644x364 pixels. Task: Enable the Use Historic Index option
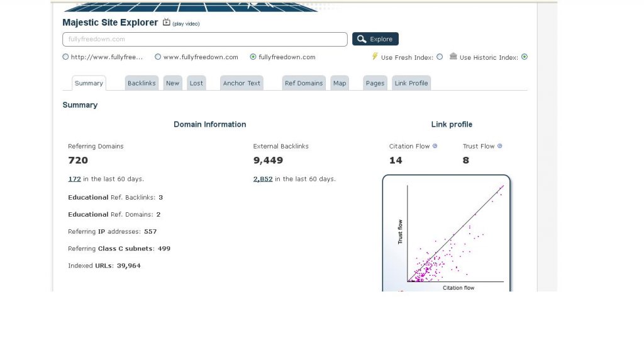point(525,57)
